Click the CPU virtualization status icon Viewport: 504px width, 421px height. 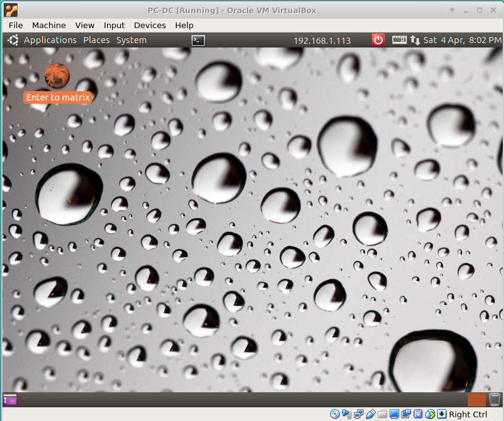tap(418, 414)
